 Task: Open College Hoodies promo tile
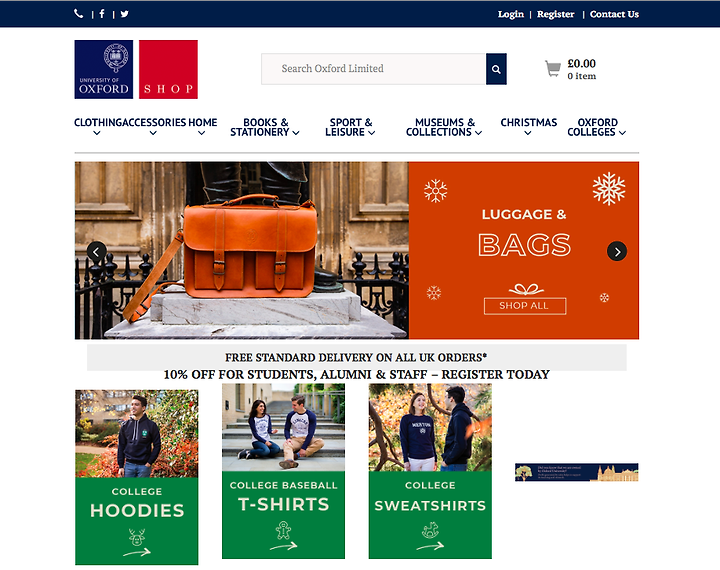(137, 477)
